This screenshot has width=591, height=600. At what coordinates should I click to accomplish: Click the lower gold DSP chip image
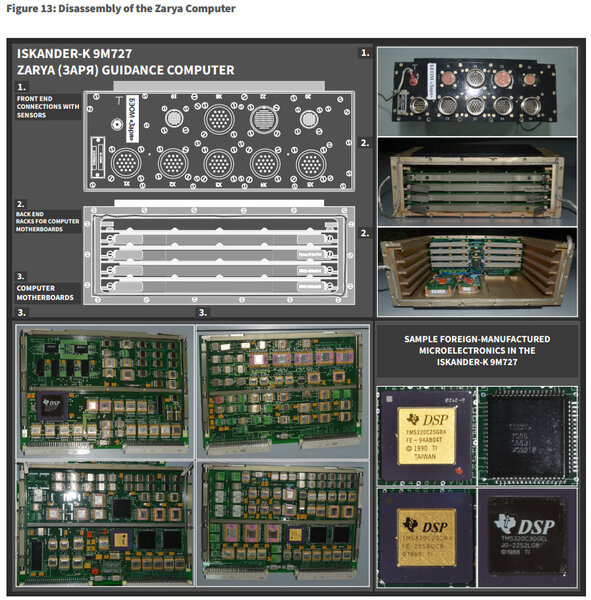427,537
